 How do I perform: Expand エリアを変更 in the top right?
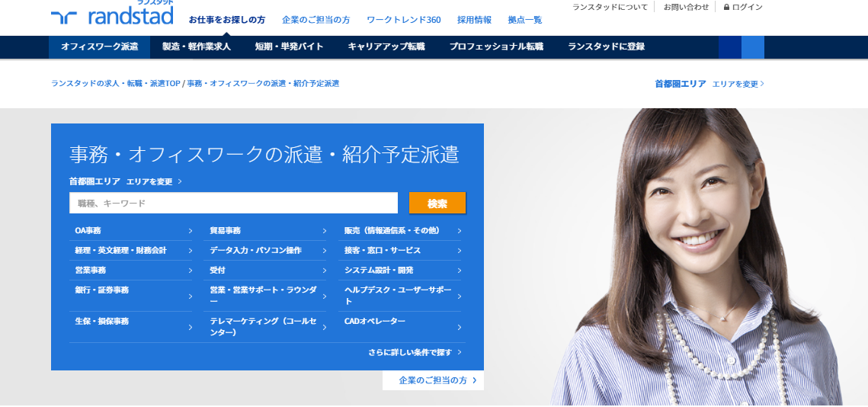point(738,84)
